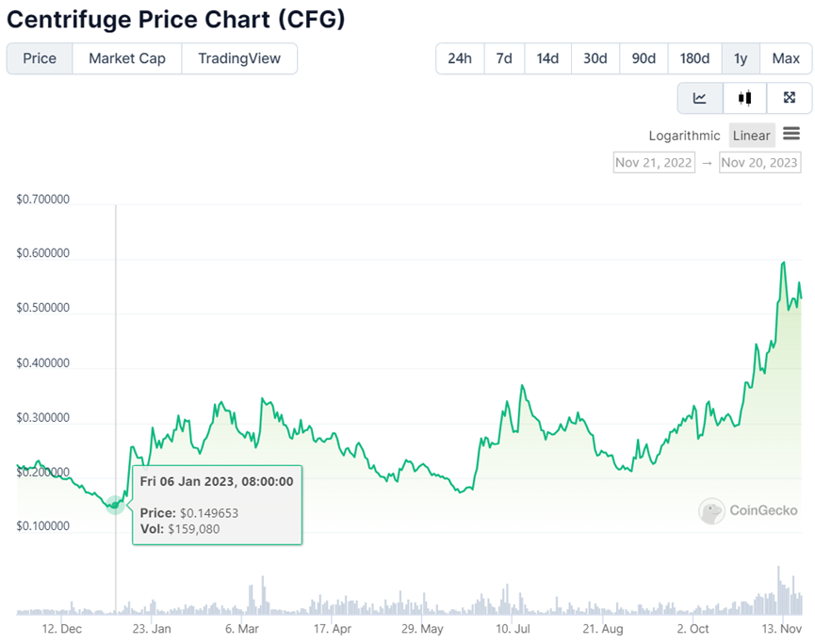
Task: Switch to line chart view icon
Action: coord(700,98)
